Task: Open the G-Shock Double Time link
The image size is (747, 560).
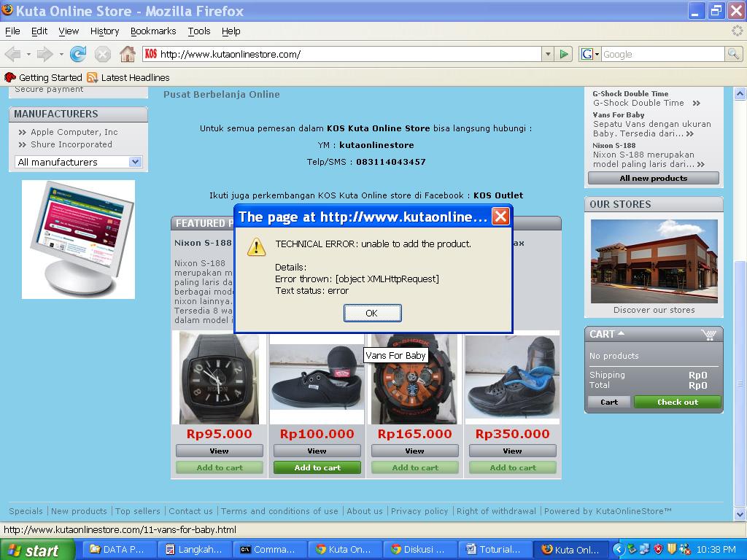Action: pos(630,94)
